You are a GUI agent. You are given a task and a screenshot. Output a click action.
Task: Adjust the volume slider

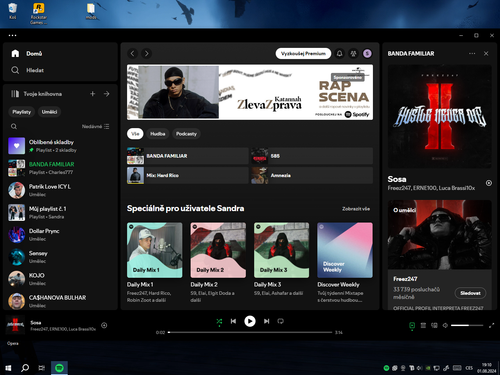467,325
